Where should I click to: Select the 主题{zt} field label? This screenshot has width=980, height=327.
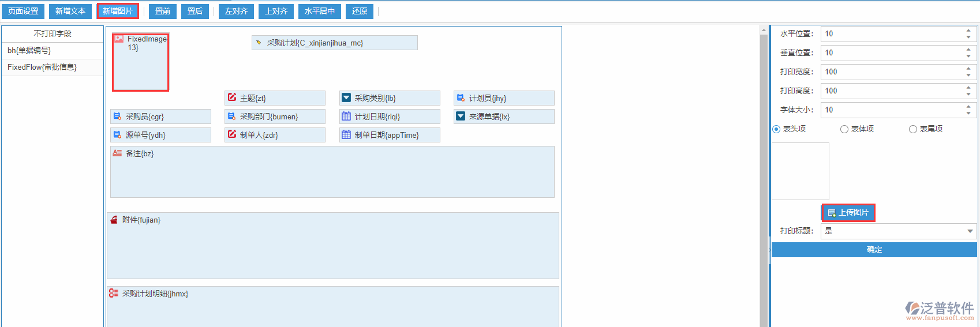[253, 98]
